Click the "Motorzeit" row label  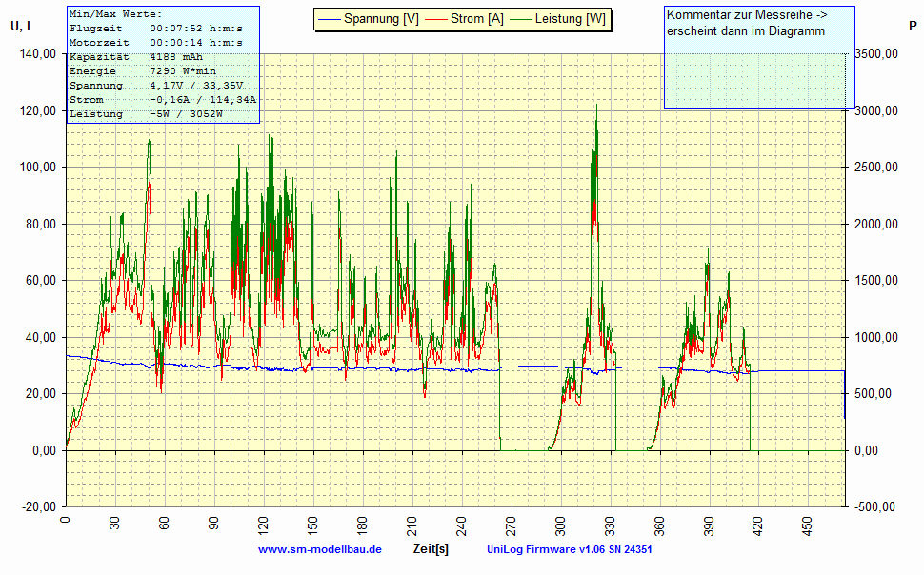pyautogui.click(x=99, y=43)
